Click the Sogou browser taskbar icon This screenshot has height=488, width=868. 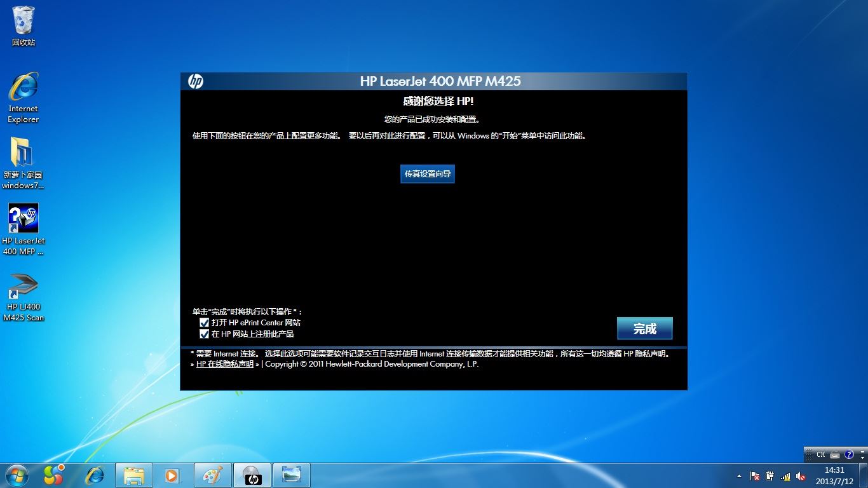tap(54, 475)
